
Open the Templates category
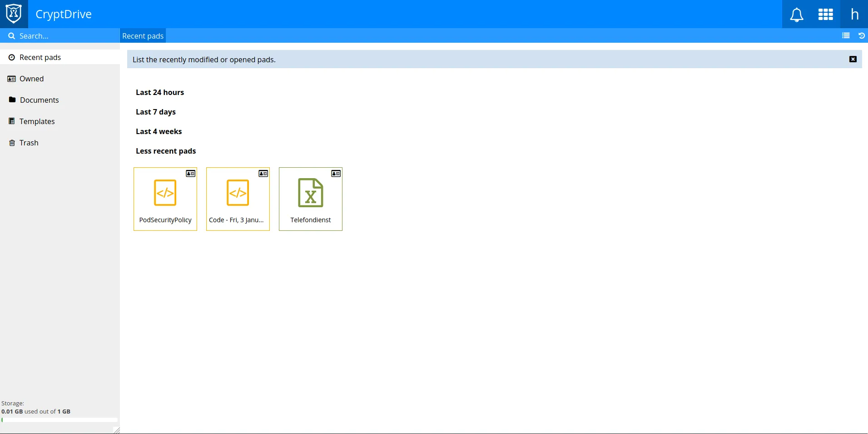[60, 121]
